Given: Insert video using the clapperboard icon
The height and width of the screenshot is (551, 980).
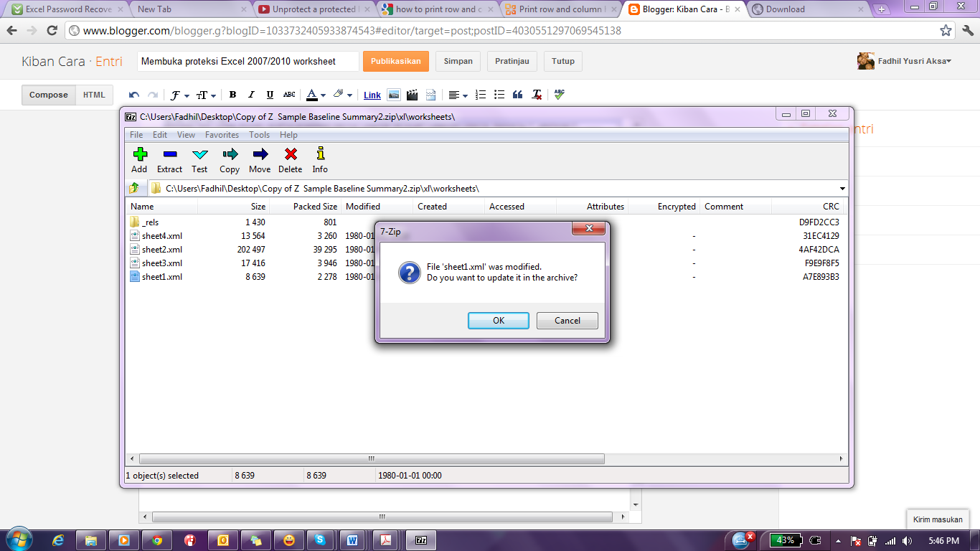Looking at the screenshot, I should [412, 95].
